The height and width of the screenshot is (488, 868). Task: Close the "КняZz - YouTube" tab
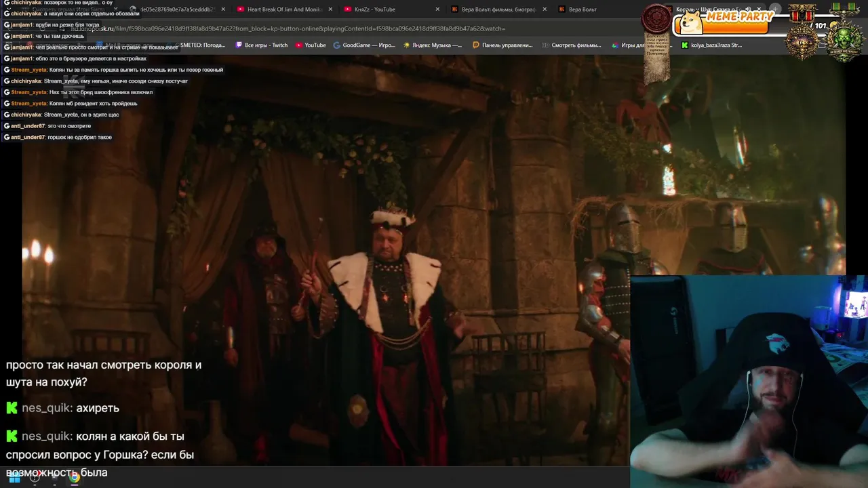click(x=437, y=9)
